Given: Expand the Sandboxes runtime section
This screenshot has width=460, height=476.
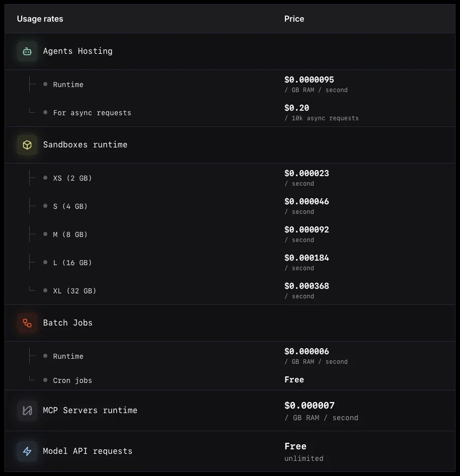Looking at the screenshot, I should pos(85,144).
